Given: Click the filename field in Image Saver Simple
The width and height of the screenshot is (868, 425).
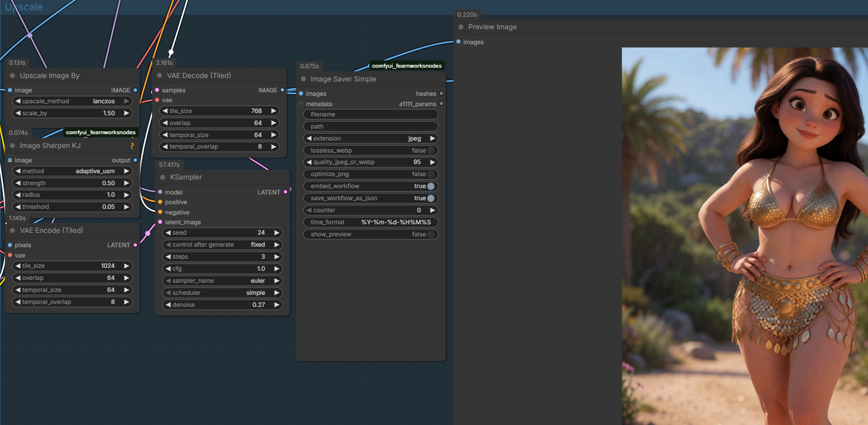Looking at the screenshot, I should pyautogui.click(x=370, y=114).
